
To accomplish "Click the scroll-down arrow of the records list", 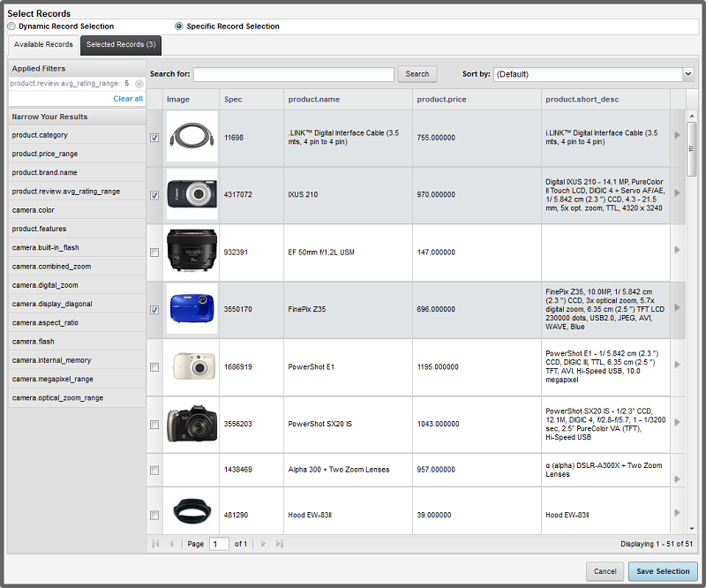I will [692, 529].
